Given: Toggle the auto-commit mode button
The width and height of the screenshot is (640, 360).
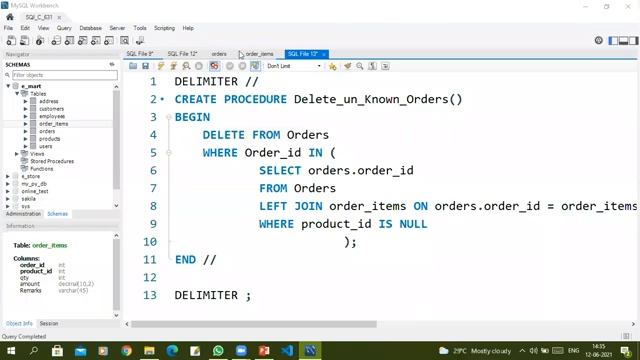Looking at the screenshot, I should point(255,66).
